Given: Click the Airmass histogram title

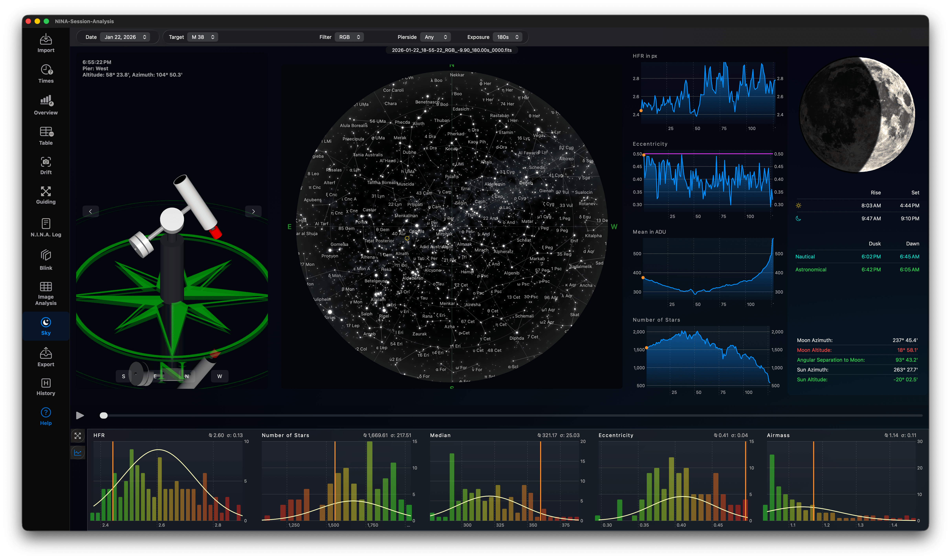Looking at the screenshot, I should tap(778, 436).
